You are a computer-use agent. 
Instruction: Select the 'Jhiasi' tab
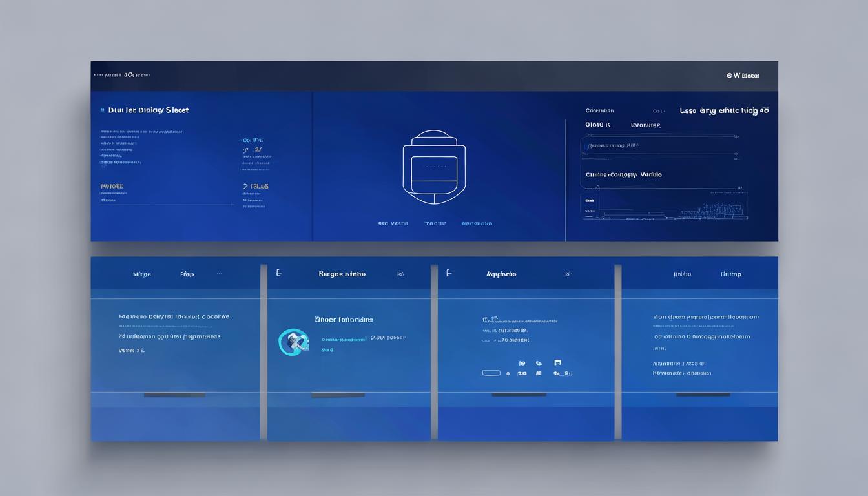point(682,274)
